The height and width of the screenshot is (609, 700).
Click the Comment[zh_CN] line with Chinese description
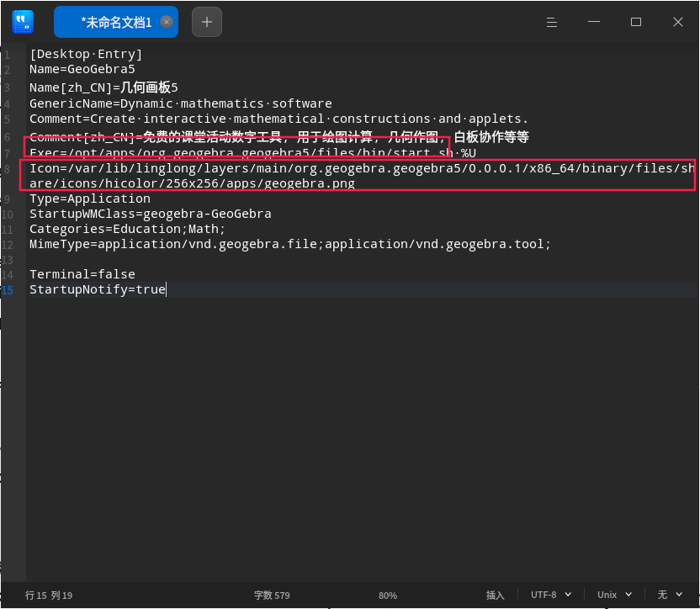point(279,136)
